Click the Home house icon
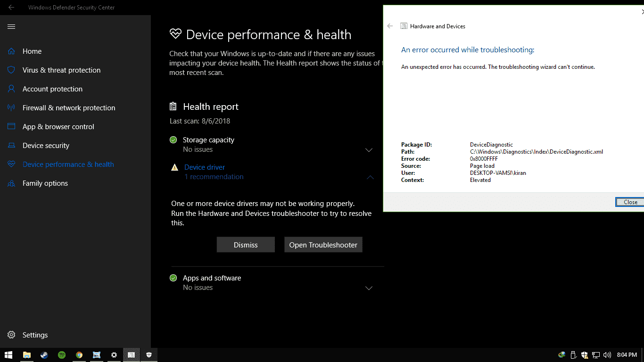Screen dimensions: 644x362 tap(11, 51)
